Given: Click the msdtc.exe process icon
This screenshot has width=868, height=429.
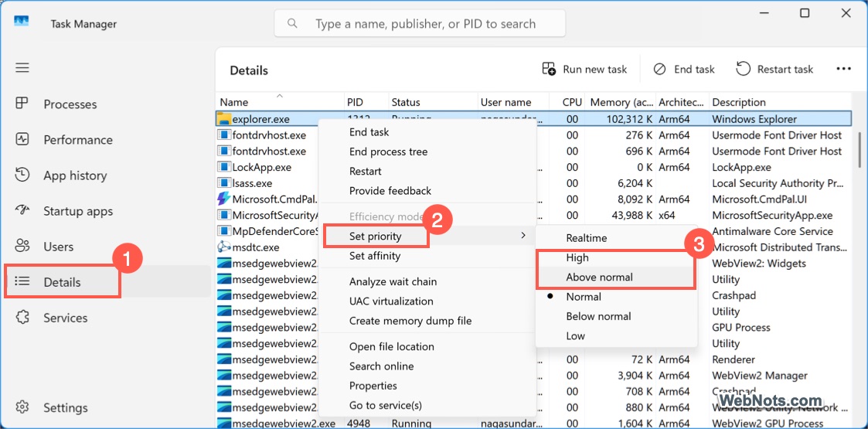Looking at the screenshot, I should point(223,247).
